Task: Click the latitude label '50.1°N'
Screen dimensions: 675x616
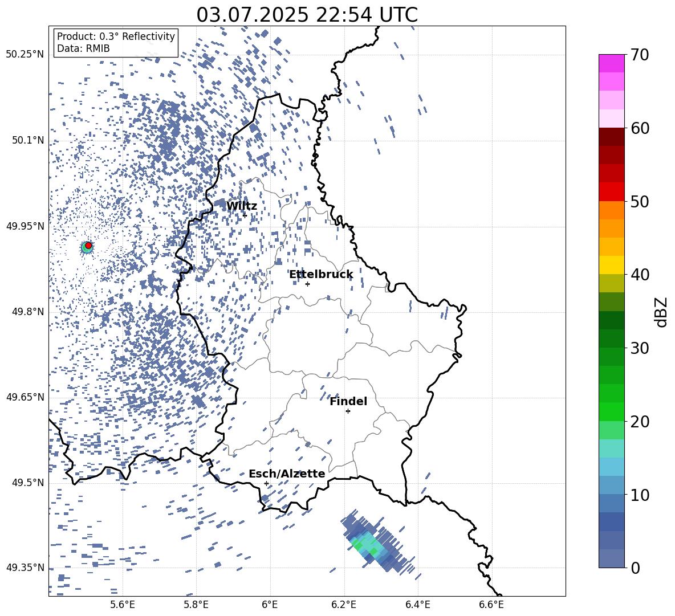Action: click(29, 140)
